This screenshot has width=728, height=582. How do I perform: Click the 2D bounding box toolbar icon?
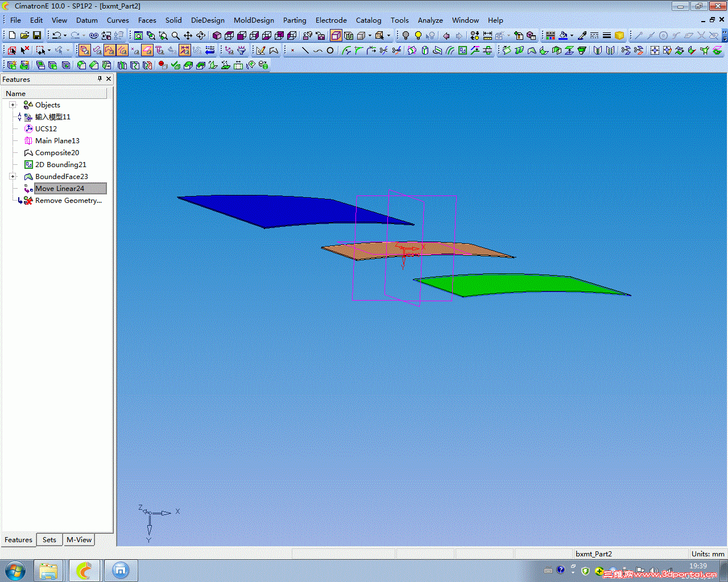[462, 50]
